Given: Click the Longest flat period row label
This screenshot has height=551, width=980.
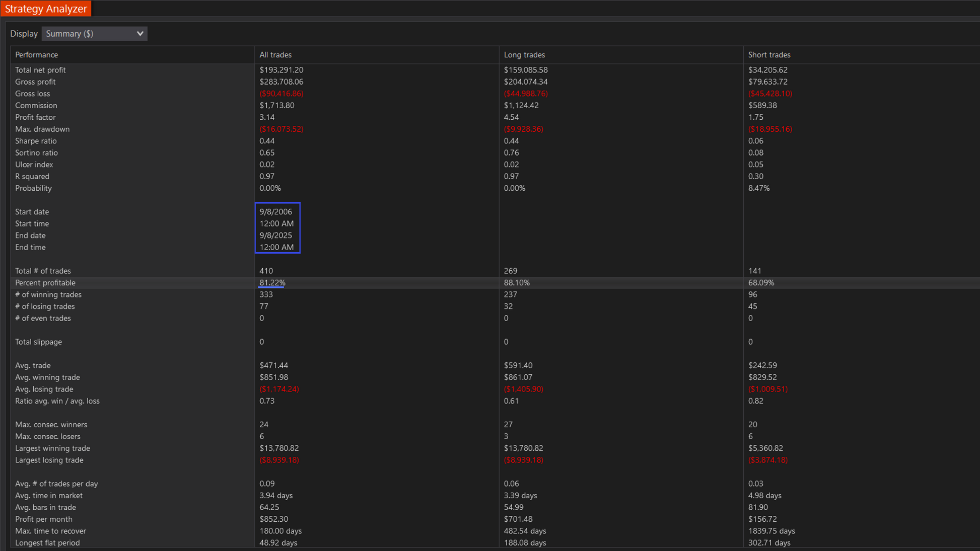Looking at the screenshot, I should (47, 543).
